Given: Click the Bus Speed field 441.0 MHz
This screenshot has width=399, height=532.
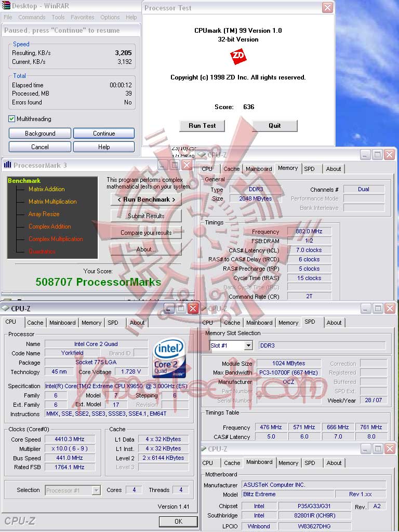Looking at the screenshot, I should [70, 458].
